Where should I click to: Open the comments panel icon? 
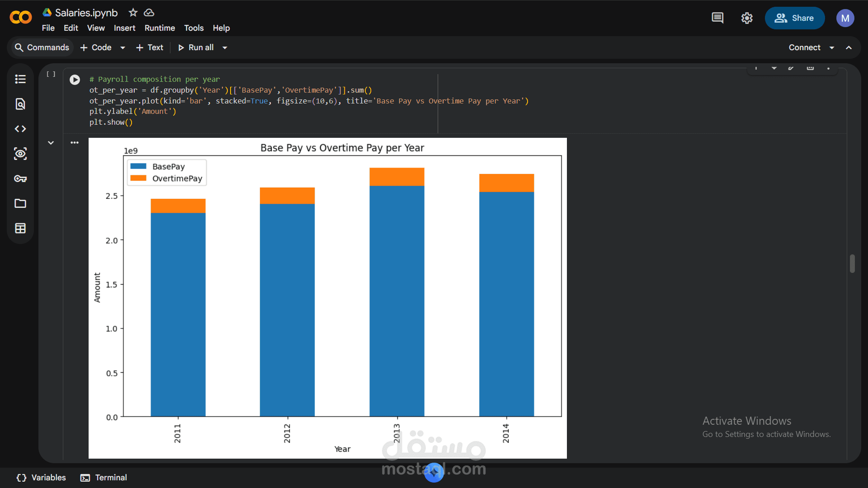click(717, 18)
